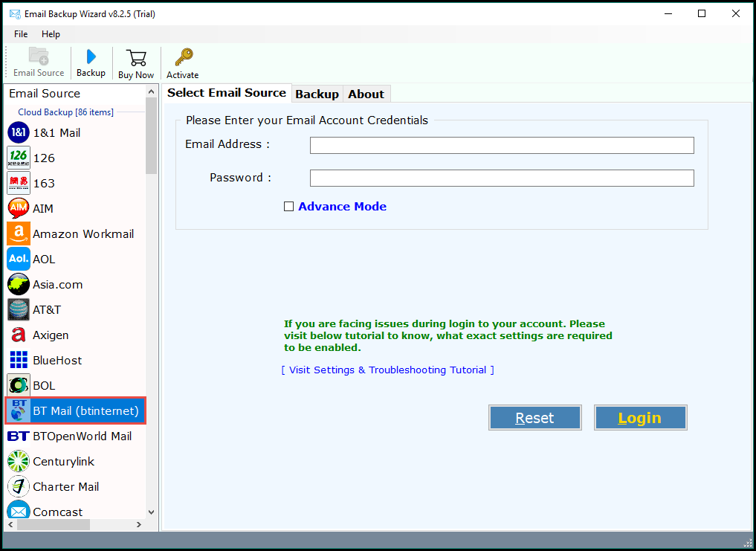Switch to the Backup tab
Viewport: 756px width, 551px height.
pyautogui.click(x=317, y=94)
